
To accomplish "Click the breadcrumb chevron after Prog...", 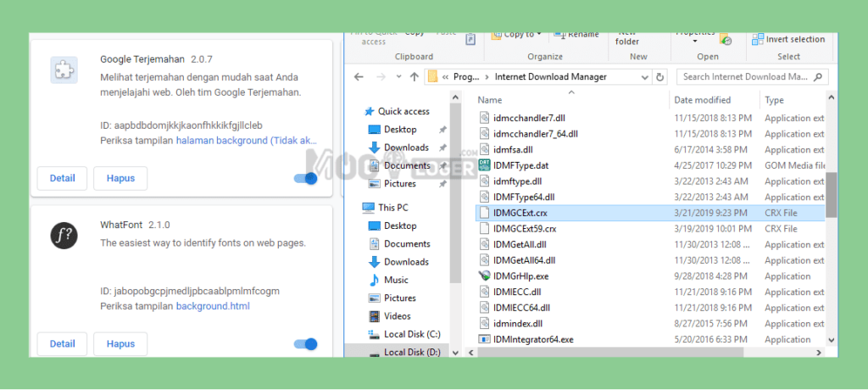I will click(x=487, y=77).
